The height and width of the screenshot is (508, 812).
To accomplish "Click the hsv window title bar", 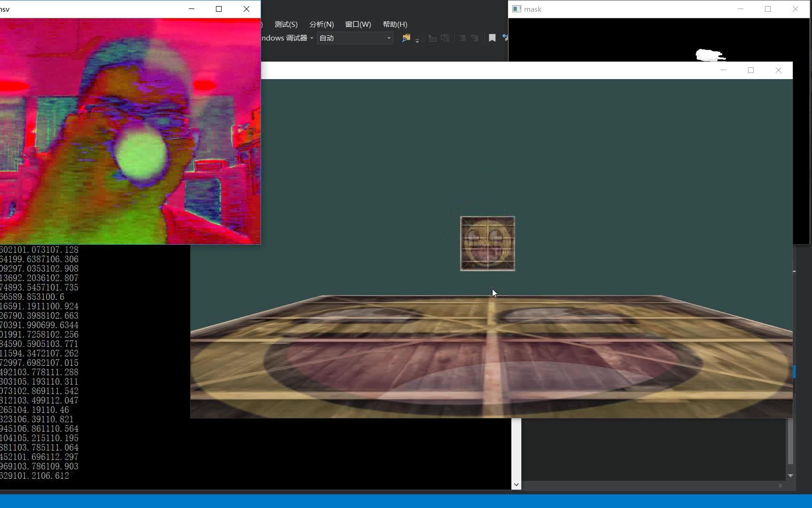I will click(94, 8).
